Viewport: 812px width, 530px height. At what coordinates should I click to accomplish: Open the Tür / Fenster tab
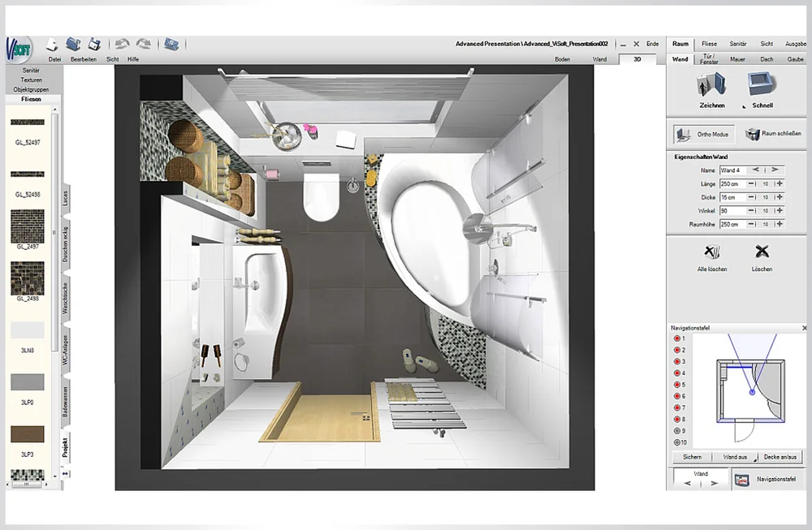709,59
